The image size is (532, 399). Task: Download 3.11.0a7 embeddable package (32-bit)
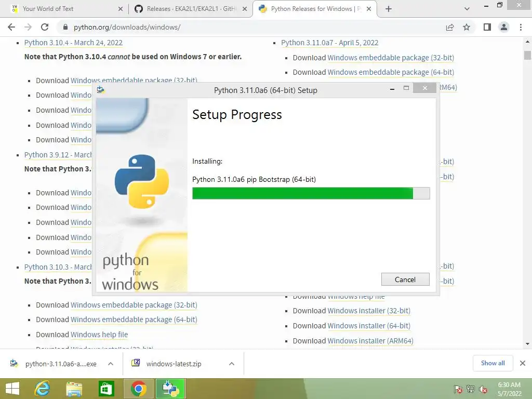(391, 58)
